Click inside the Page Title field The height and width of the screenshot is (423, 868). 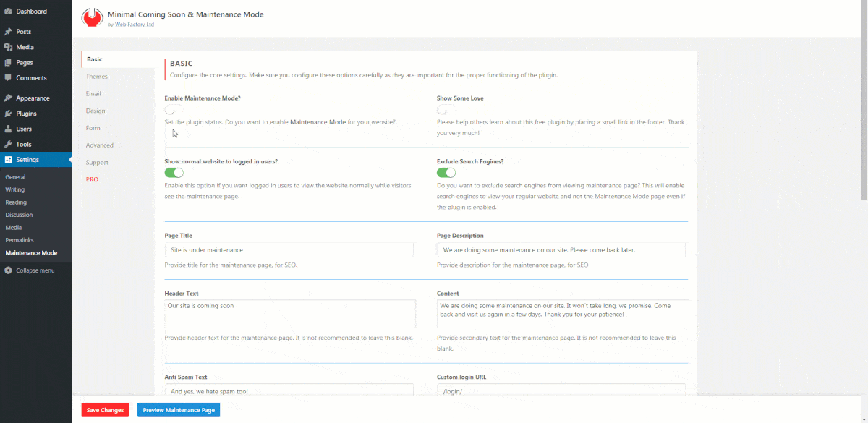(289, 249)
